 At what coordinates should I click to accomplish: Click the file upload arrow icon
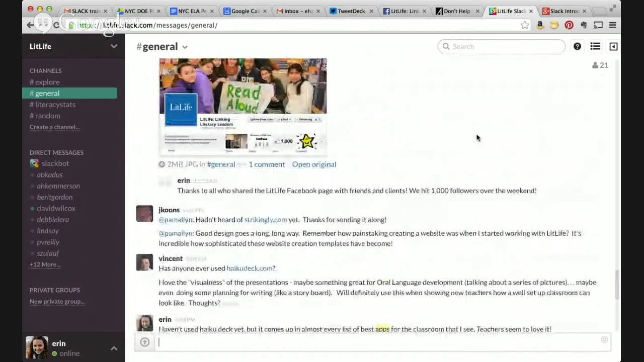coord(145,342)
